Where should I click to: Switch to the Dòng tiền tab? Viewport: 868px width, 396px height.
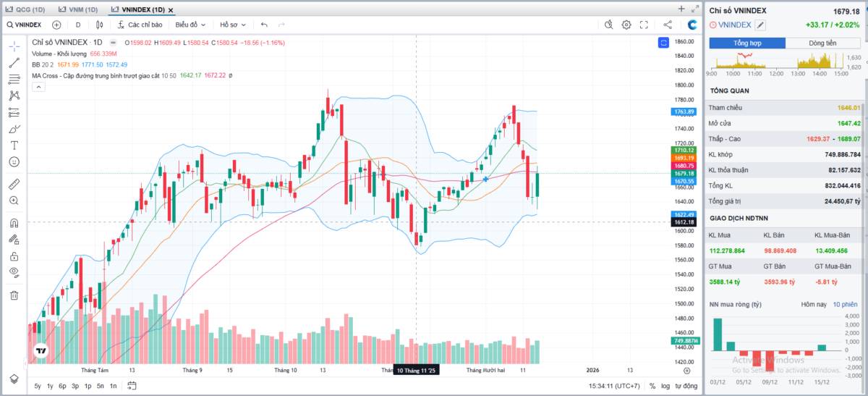(822, 43)
